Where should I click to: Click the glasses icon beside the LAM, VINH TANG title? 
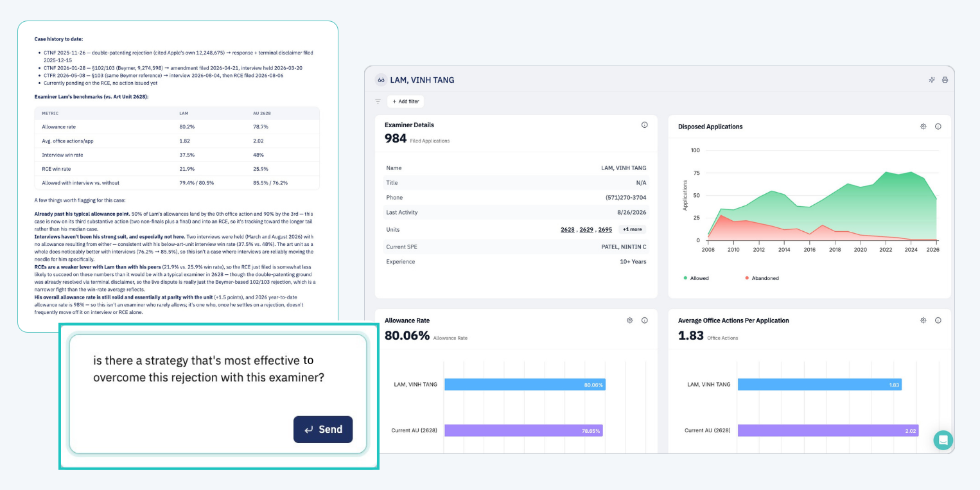[381, 80]
